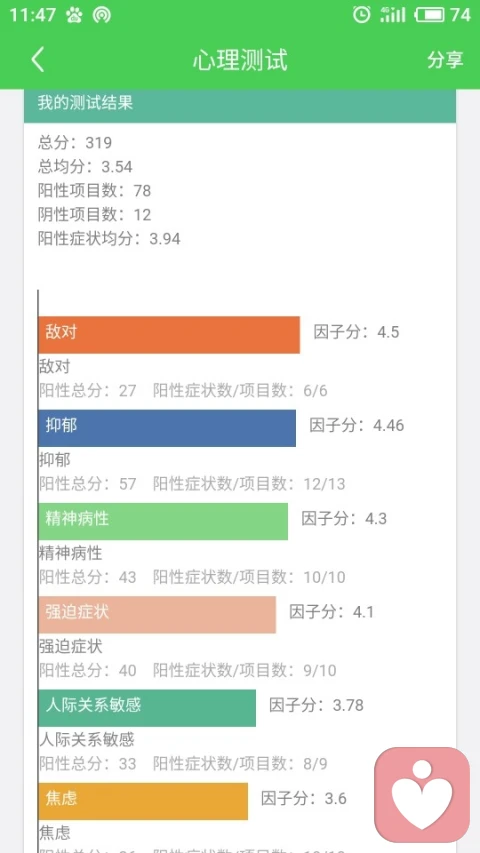Select the teal 人际关系敏感 bar
480x853 pixels.
(147, 708)
